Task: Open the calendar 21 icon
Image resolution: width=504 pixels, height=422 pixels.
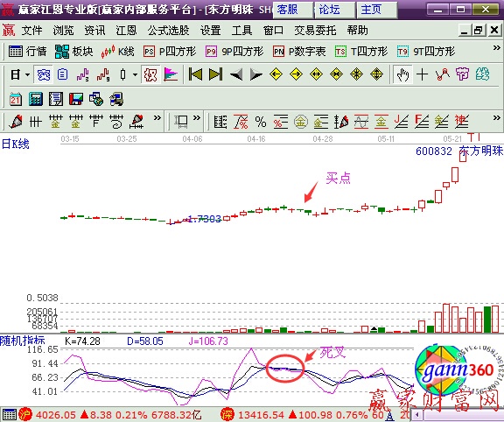Action: tap(16, 99)
